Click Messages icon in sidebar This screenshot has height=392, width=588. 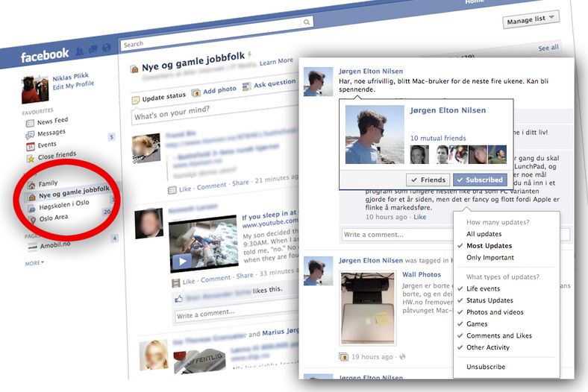click(30, 135)
